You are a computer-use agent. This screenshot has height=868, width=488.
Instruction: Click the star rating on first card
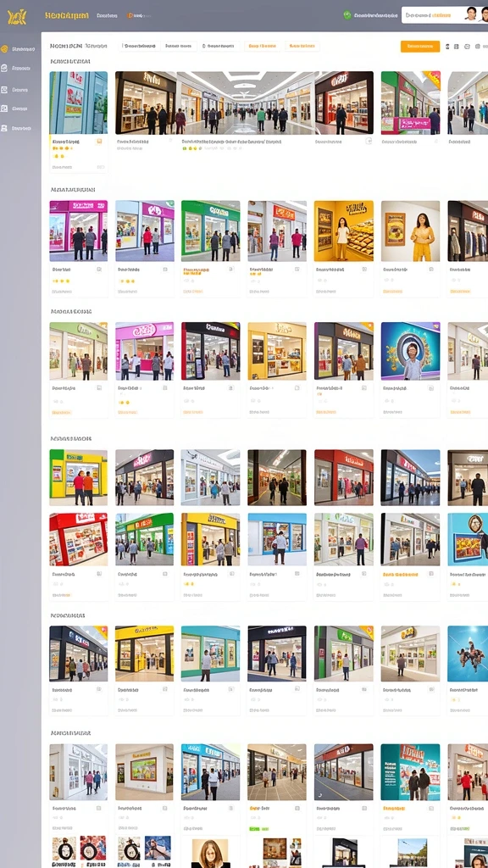tap(62, 149)
